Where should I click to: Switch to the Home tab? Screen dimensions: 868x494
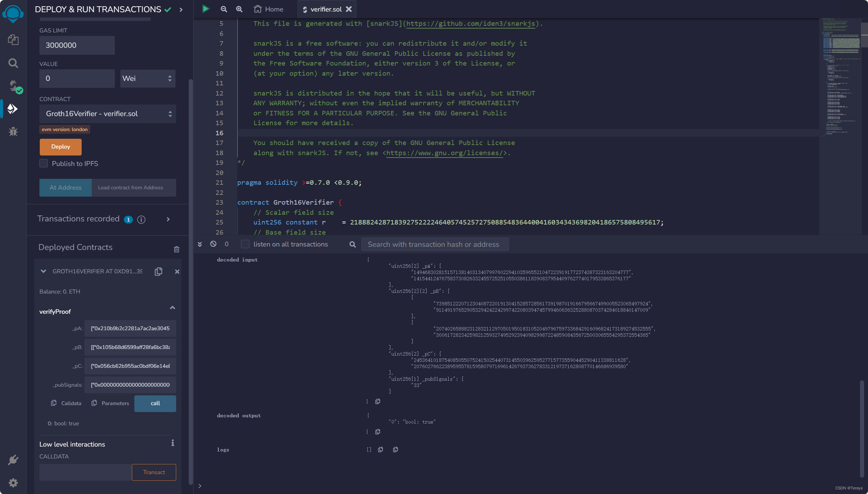click(x=268, y=9)
